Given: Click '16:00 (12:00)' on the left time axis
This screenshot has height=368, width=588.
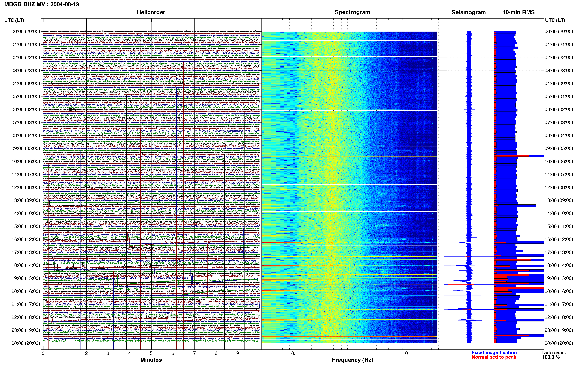Looking at the screenshot, I should point(26,239).
